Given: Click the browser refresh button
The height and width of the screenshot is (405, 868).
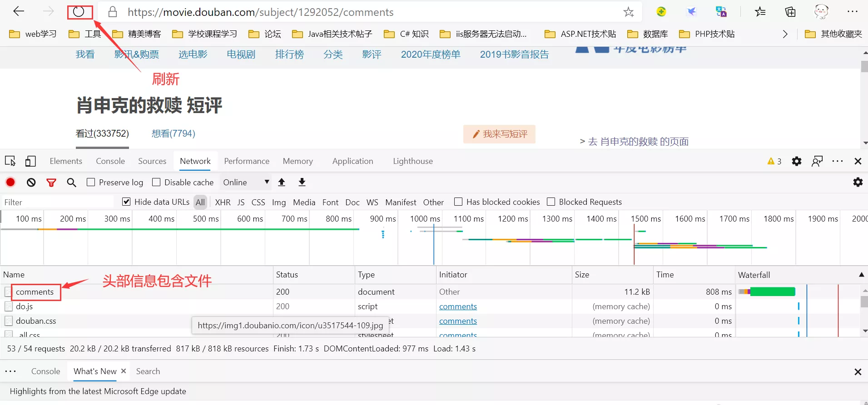Looking at the screenshot, I should [x=79, y=12].
